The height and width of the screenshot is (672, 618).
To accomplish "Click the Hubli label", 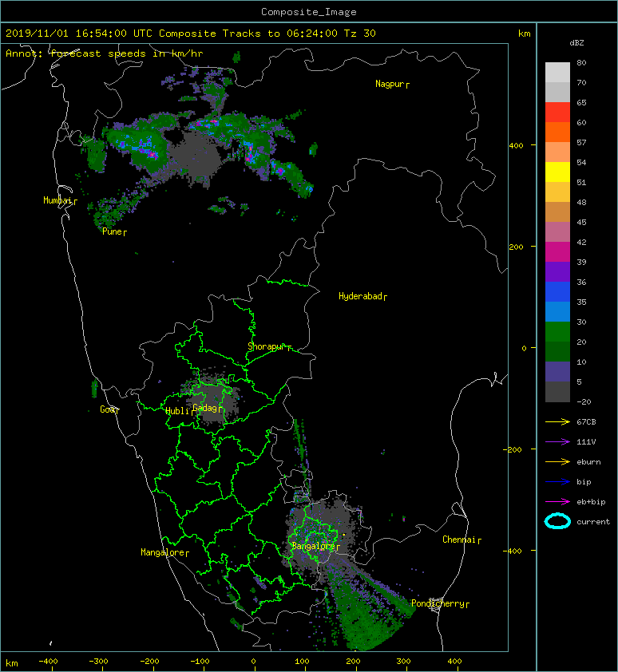I will [177, 411].
